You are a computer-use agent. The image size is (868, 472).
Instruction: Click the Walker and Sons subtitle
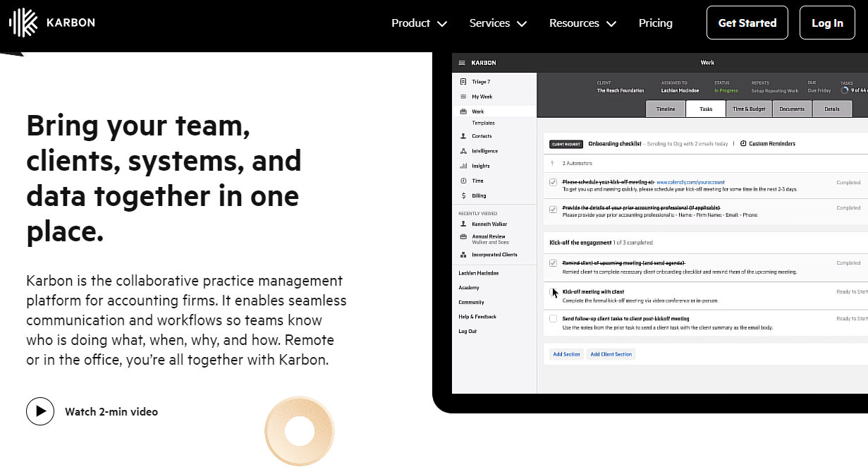click(x=490, y=243)
